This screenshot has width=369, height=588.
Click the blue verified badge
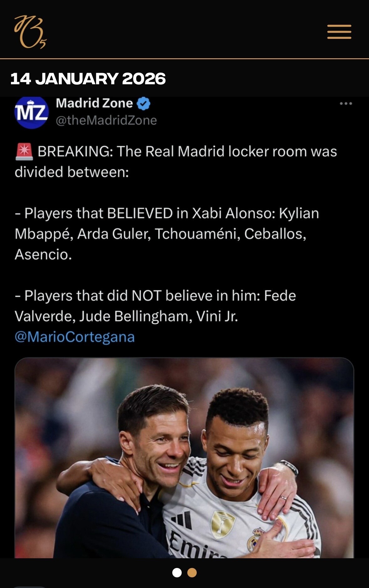[144, 104]
